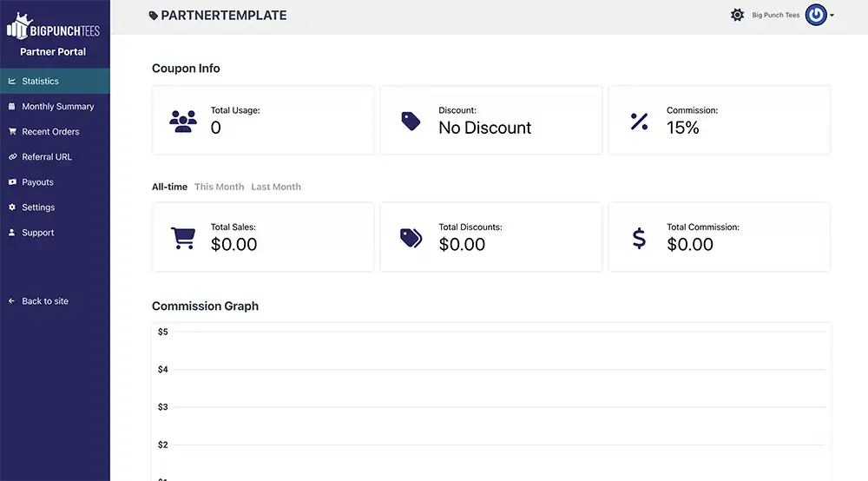The width and height of the screenshot is (868, 481).
Task: Open the Support page
Action: pos(38,233)
